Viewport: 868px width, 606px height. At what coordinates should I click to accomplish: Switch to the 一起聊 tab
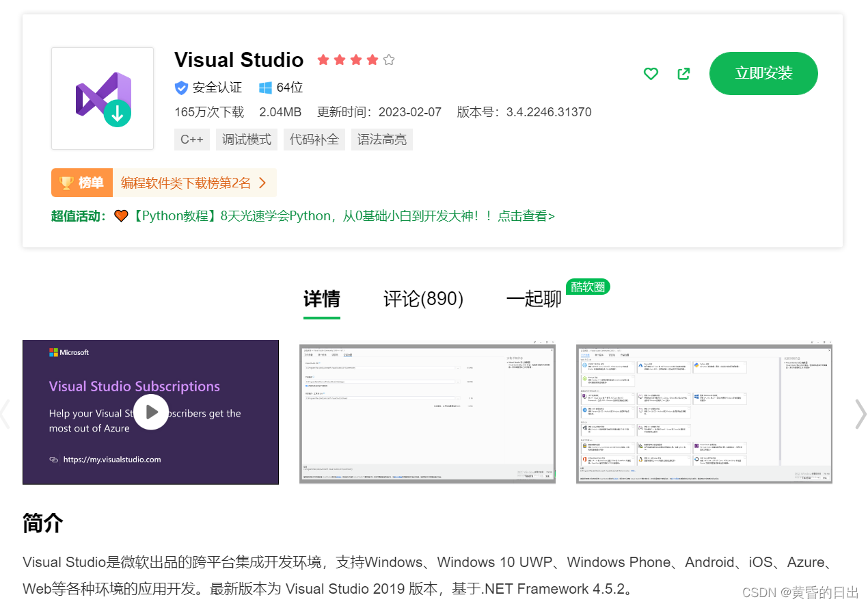(x=534, y=299)
